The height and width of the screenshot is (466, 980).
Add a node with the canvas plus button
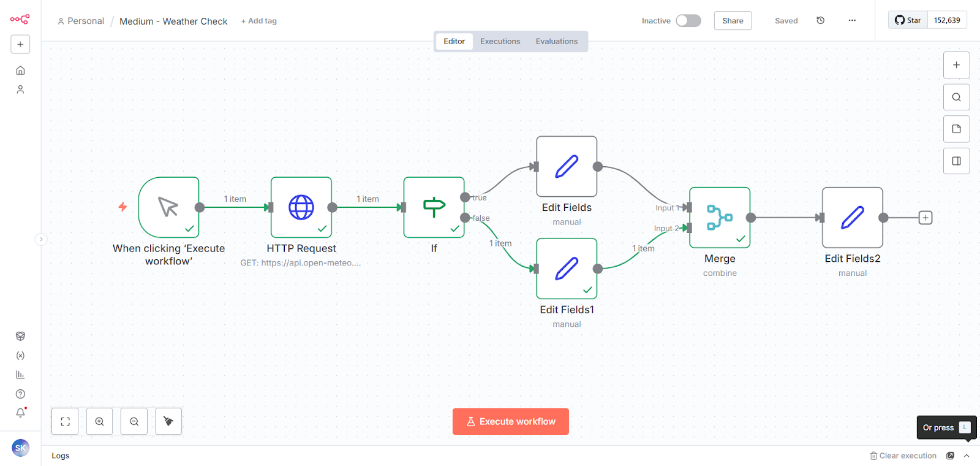click(956, 65)
